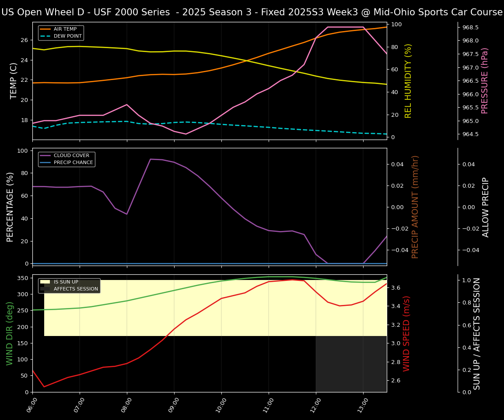
Task: Click the 18 temperature tick label
Action: 25,120
